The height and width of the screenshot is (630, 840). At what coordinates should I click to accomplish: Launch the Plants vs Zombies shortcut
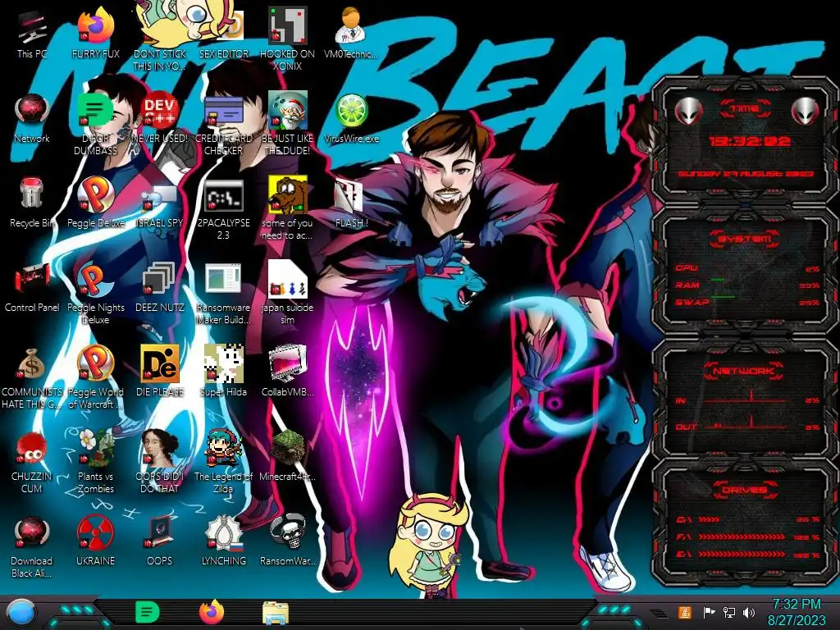pyautogui.click(x=95, y=462)
